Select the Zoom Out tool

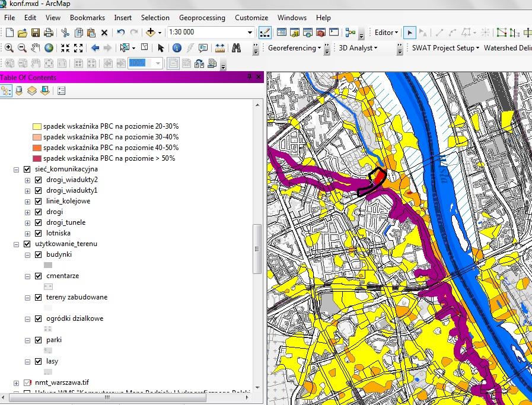[x=22, y=48]
